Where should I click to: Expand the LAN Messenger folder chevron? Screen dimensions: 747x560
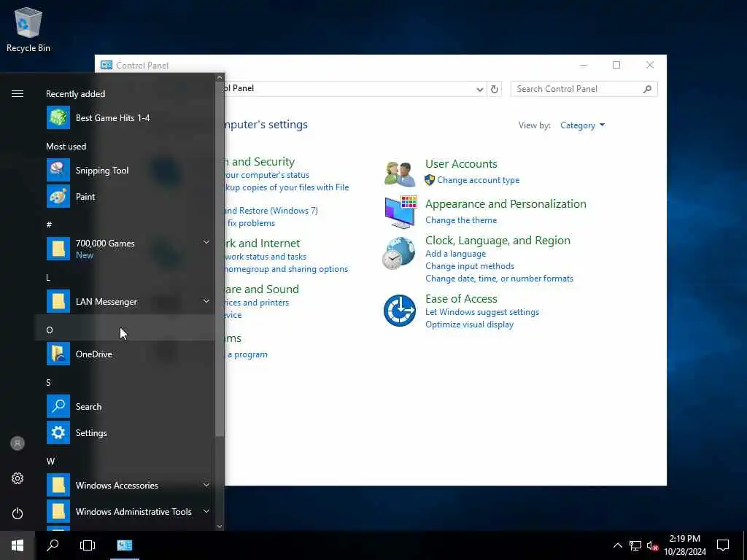pos(206,301)
